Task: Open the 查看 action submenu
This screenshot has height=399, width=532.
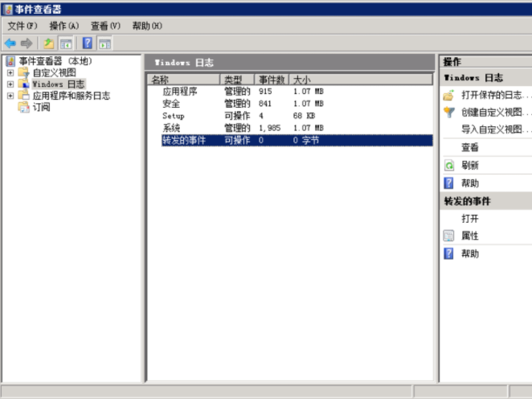Action: click(470, 147)
